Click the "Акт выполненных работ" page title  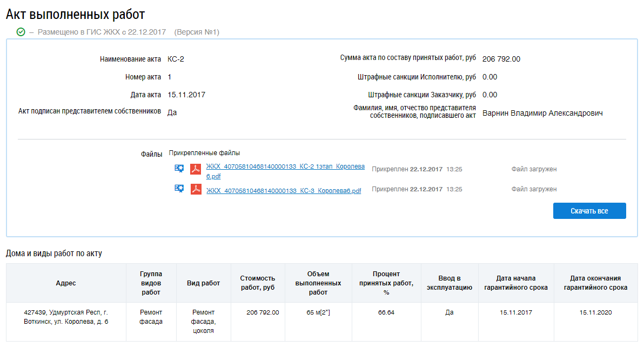(x=76, y=15)
